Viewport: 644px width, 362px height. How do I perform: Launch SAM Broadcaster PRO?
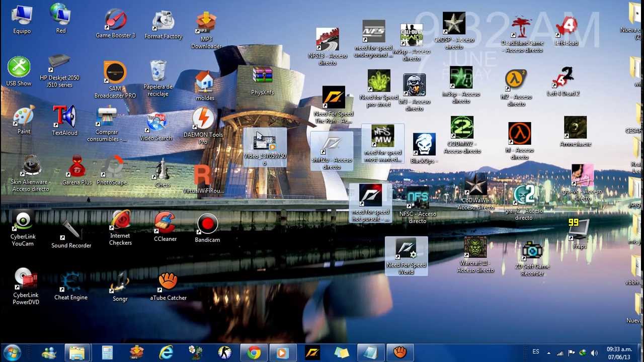click(115, 79)
